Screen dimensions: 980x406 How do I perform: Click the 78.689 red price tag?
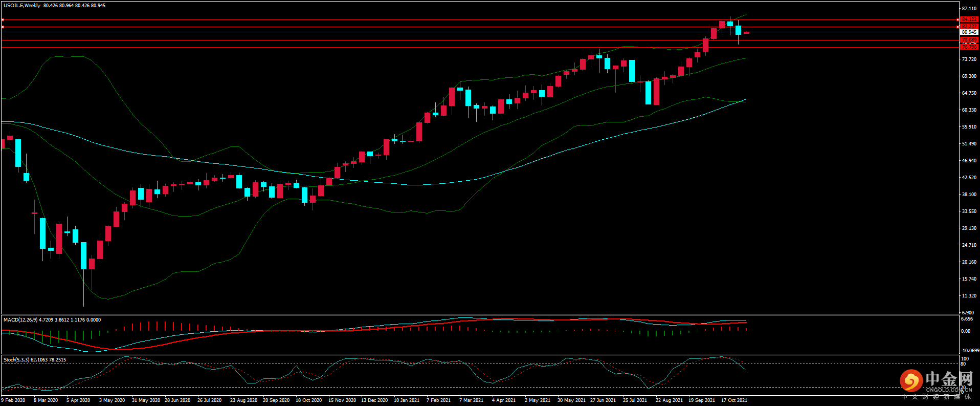pyautogui.click(x=969, y=39)
